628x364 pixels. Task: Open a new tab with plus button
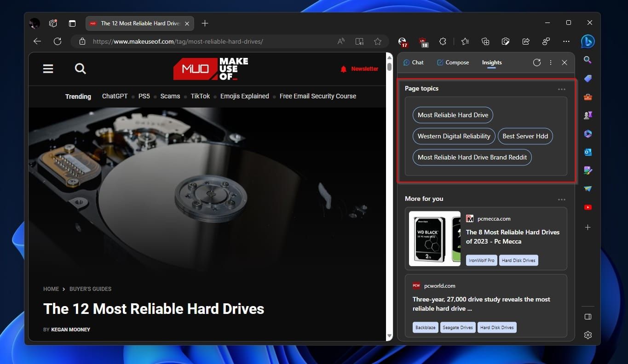pyautogui.click(x=205, y=23)
